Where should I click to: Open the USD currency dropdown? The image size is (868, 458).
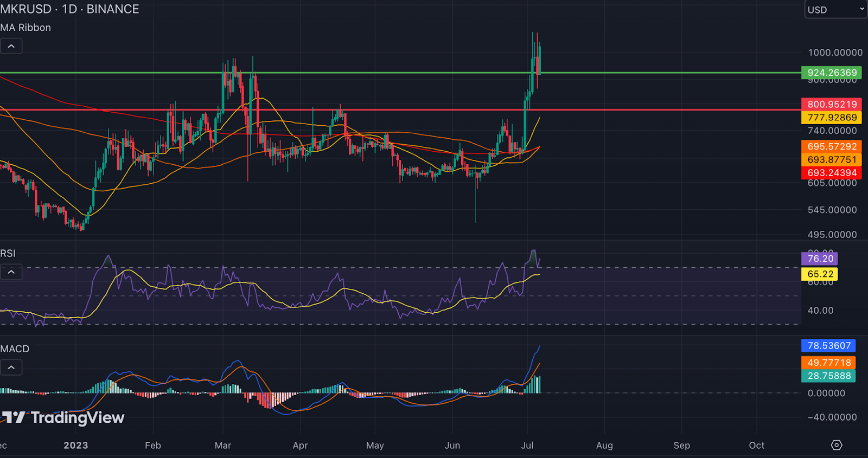click(835, 9)
